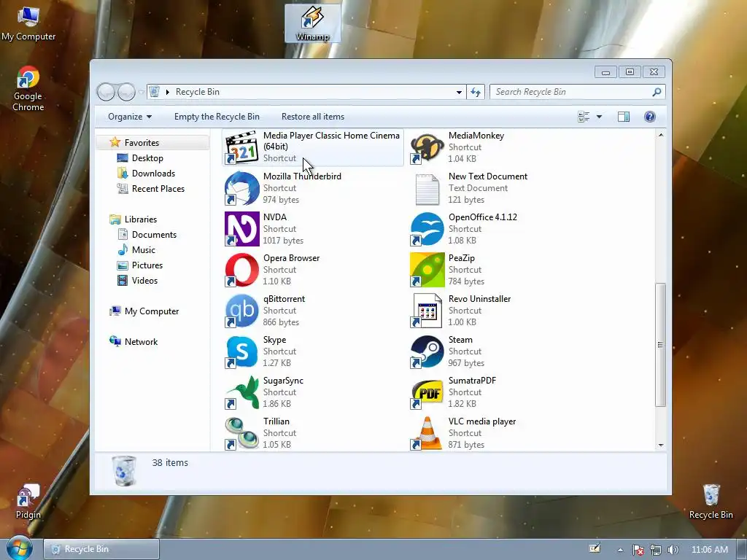Select the Google Chrome desktop icon

(28, 88)
